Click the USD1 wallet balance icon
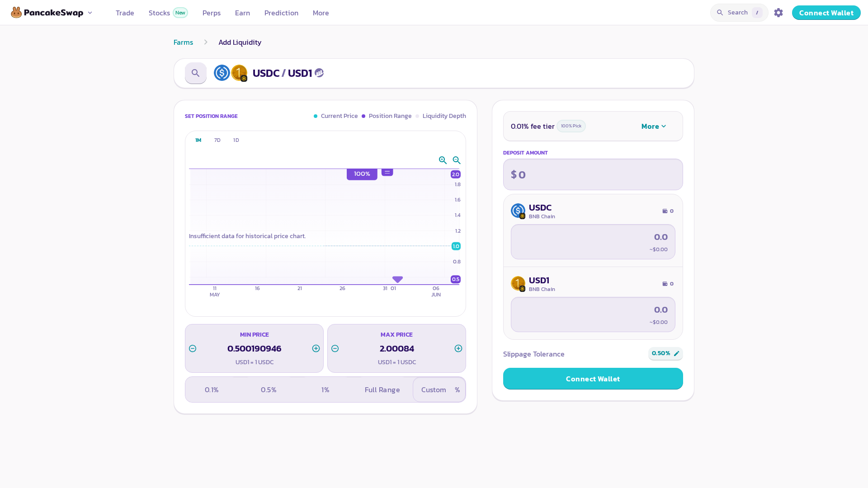Screen dimensions: 868x488 pos(665,284)
